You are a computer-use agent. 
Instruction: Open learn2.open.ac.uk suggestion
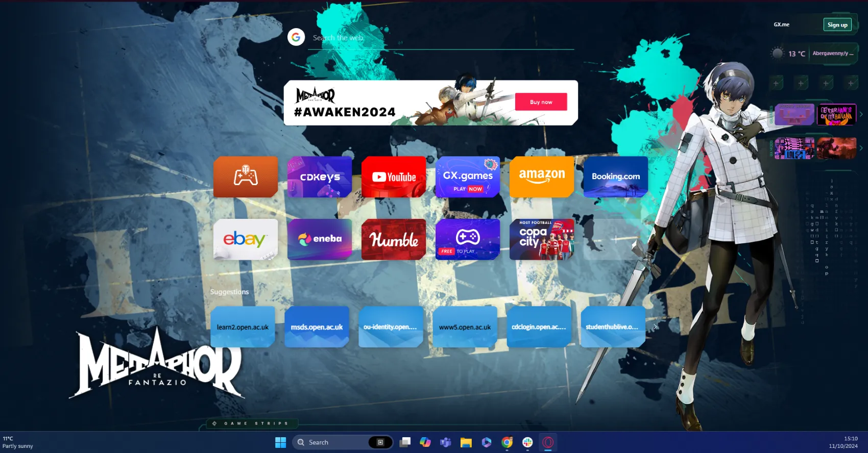(x=243, y=327)
